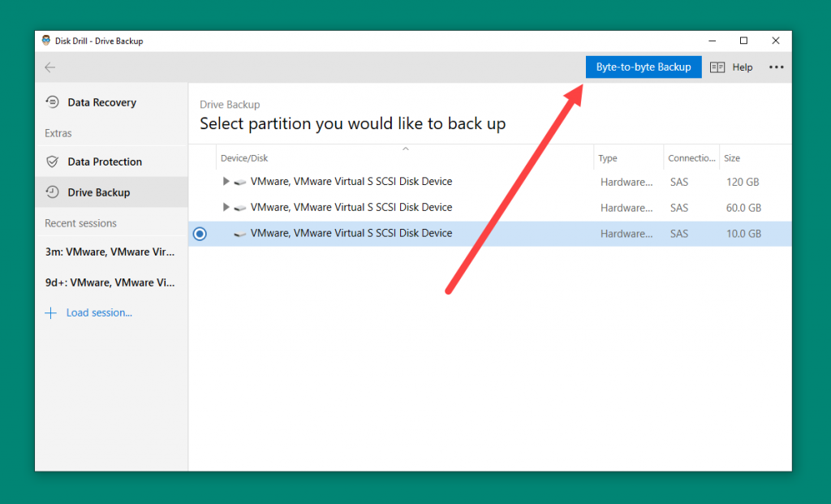Expand the first VMware Virtual S SCSI disk
Viewport: 831px width, 504px height.
click(x=226, y=182)
